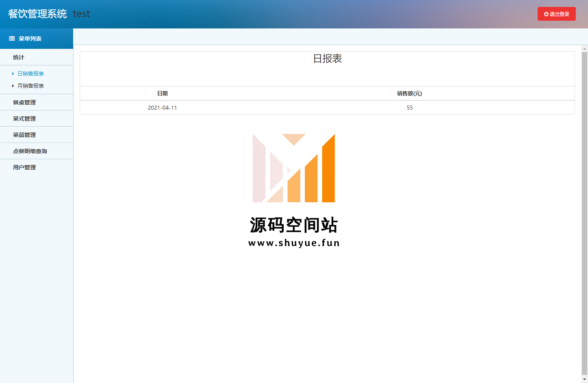Click the 餐饮管理系统 title
The image size is (588, 383).
pos(37,14)
